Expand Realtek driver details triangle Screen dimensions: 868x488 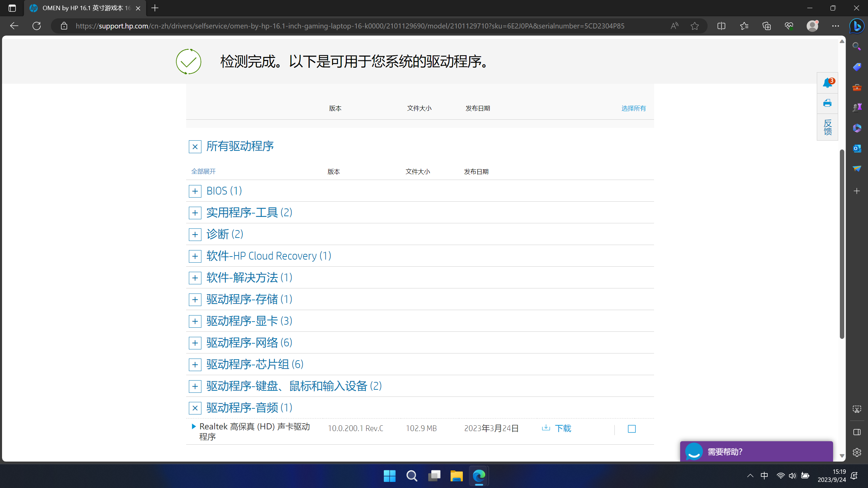[194, 426]
